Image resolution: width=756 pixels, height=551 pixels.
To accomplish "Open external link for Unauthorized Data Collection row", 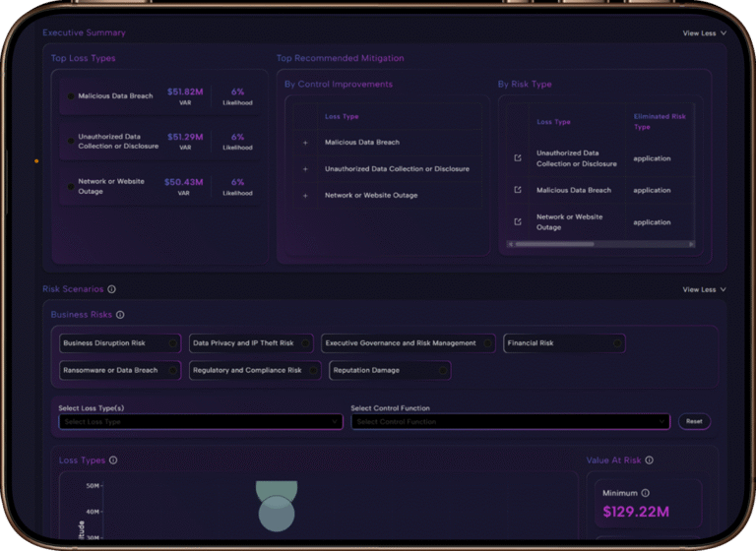I will 518,158.
